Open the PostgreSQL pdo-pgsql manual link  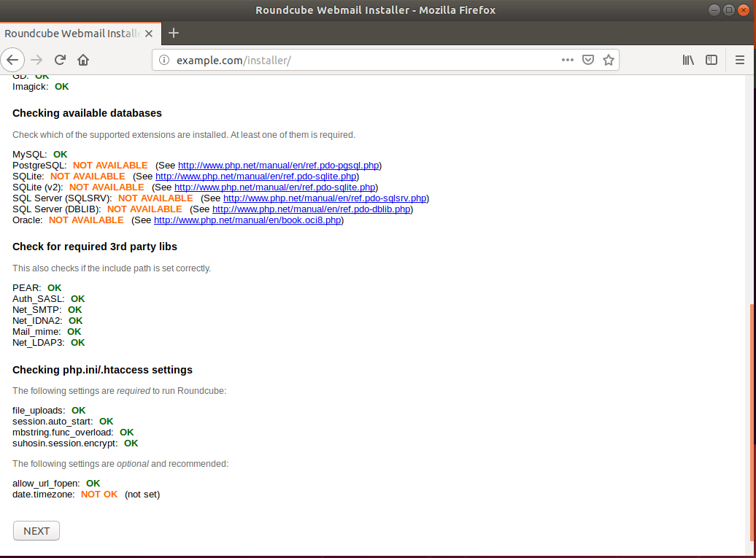(x=278, y=166)
